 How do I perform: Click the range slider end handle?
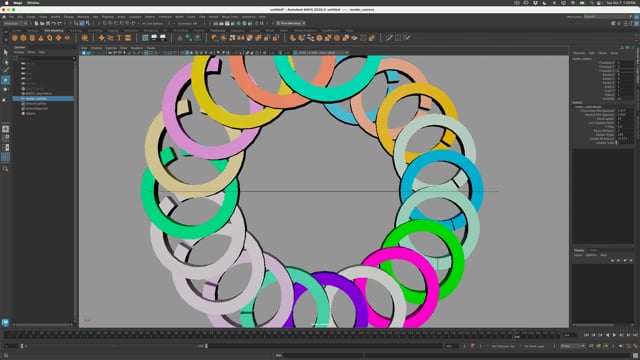(x=206, y=346)
